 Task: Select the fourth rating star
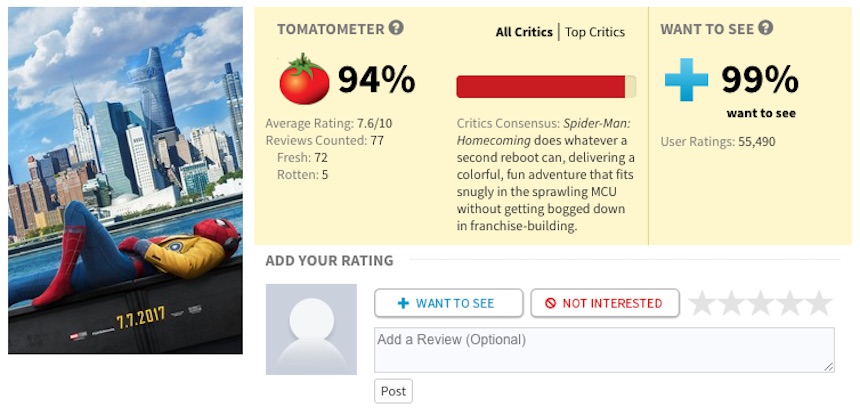790,303
